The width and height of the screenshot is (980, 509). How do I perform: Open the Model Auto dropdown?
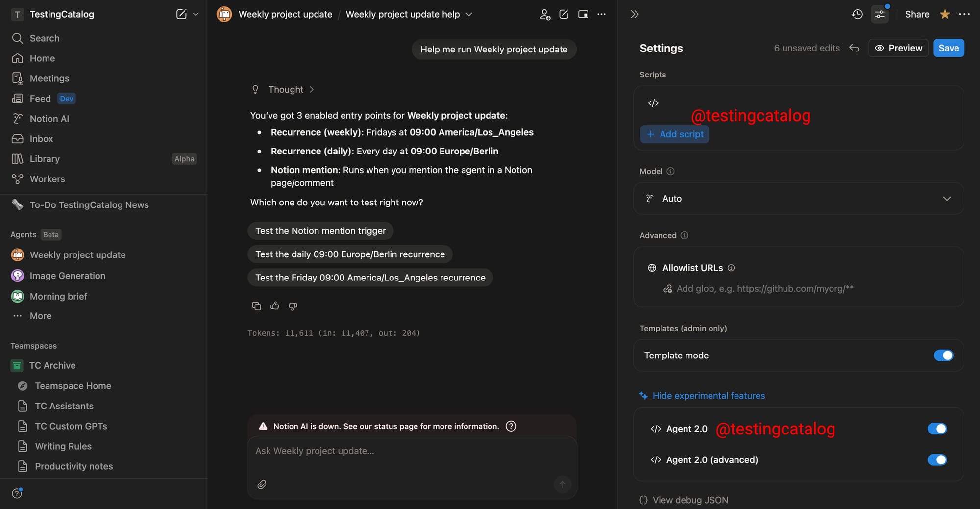[798, 199]
